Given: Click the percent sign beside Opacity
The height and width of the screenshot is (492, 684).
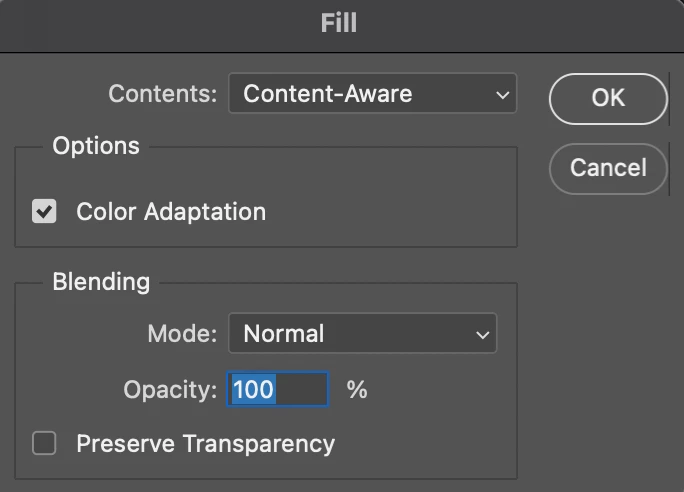Looking at the screenshot, I should pyautogui.click(x=357, y=389).
